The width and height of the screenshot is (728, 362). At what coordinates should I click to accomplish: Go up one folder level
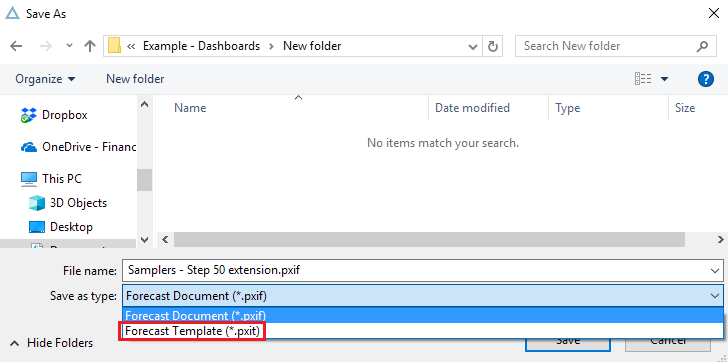tap(90, 46)
